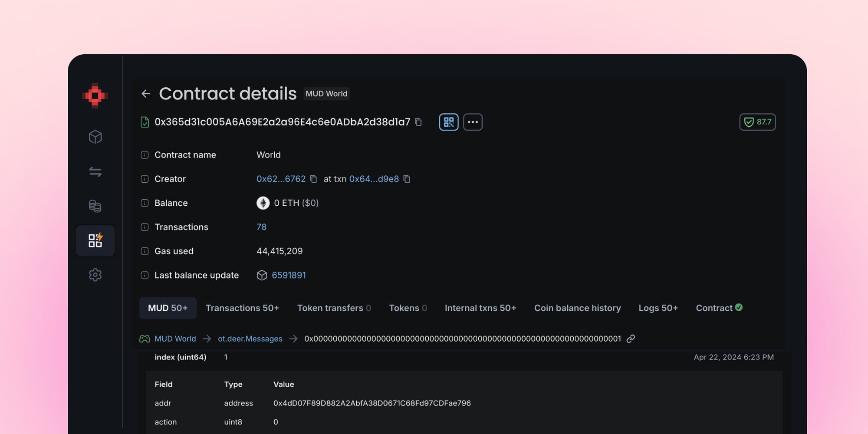
Task: Click the 87.7 security score badge
Action: 757,122
